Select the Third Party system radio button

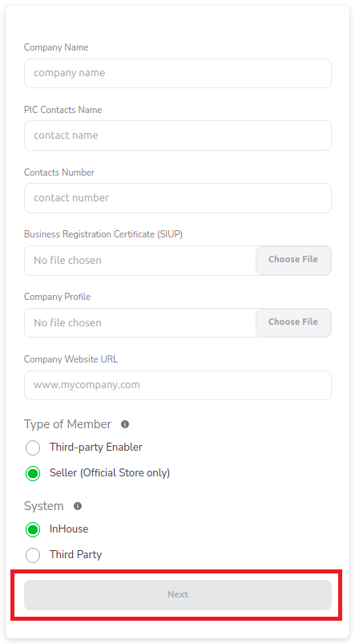pos(33,555)
